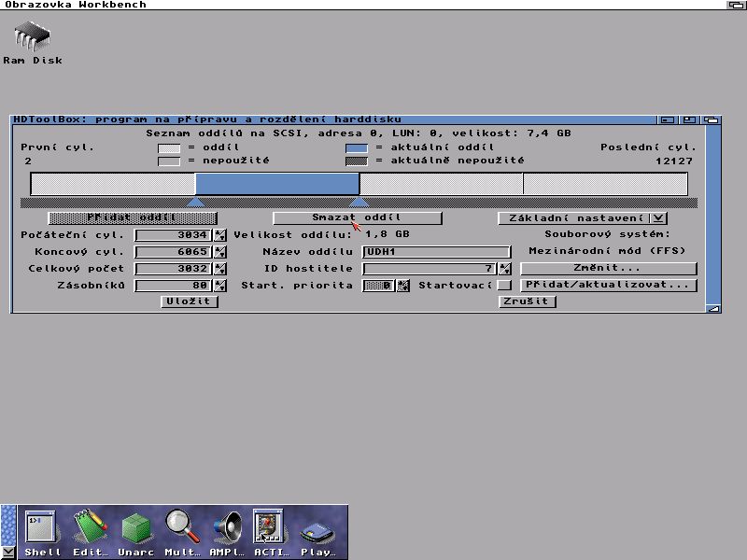The height and width of the screenshot is (560, 747).
Task: Expand the Základní nastavení dropdown
Action: tap(659, 218)
